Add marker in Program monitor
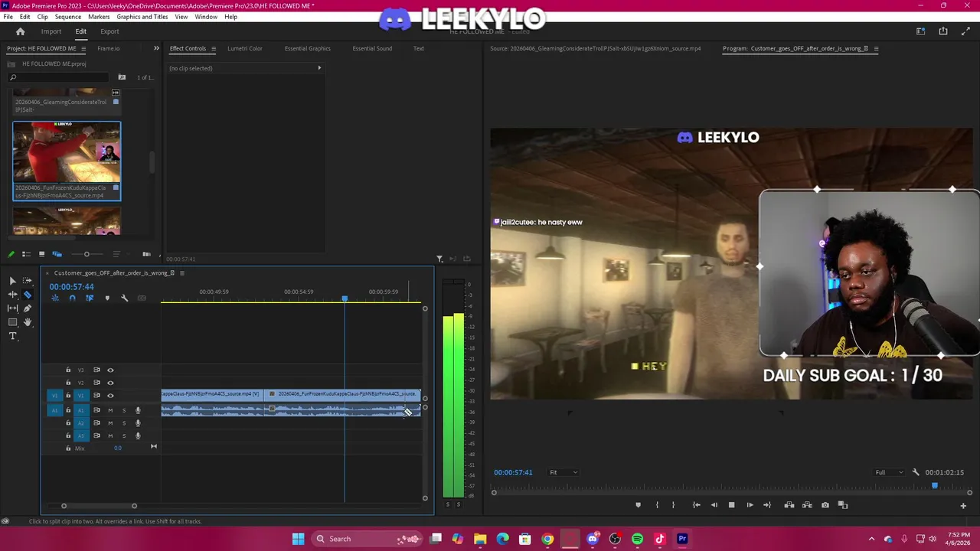 click(x=638, y=505)
